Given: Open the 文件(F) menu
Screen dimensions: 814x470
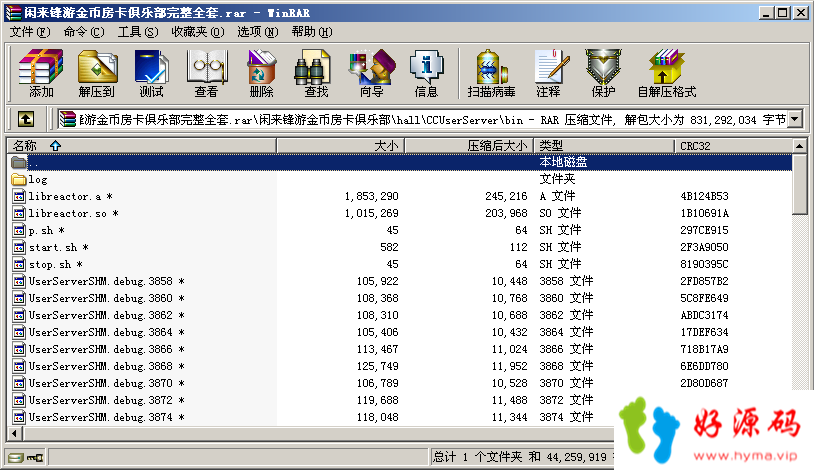Looking at the screenshot, I should tap(30, 32).
